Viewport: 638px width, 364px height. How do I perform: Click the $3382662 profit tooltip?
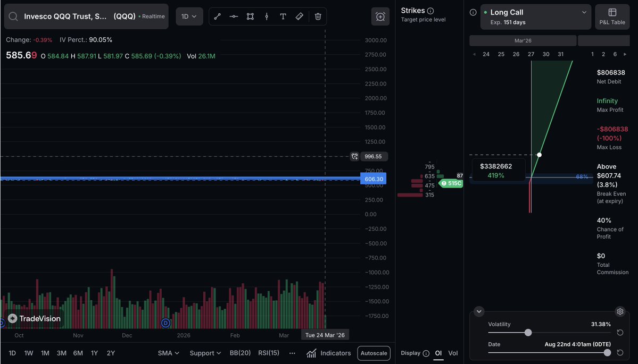point(498,171)
